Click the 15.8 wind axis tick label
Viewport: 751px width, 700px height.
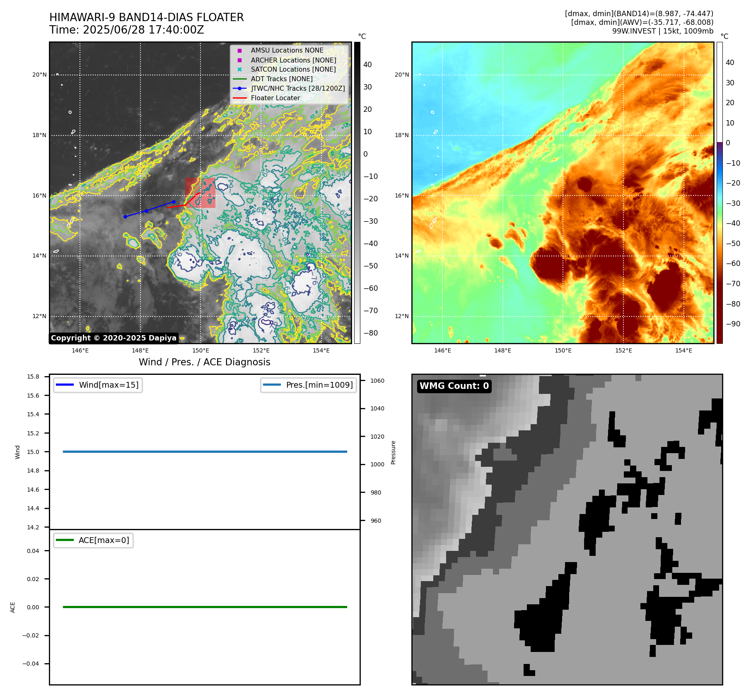tap(33, 377)
